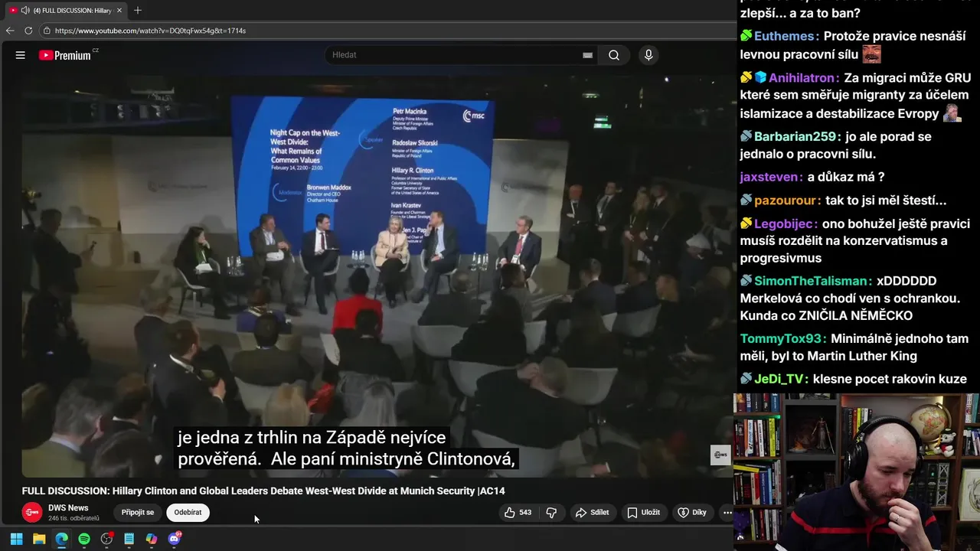This screenshot has width=980, height=551.
Task: Close the FULL DISCUSSION tab
Action: coord(119,10)
